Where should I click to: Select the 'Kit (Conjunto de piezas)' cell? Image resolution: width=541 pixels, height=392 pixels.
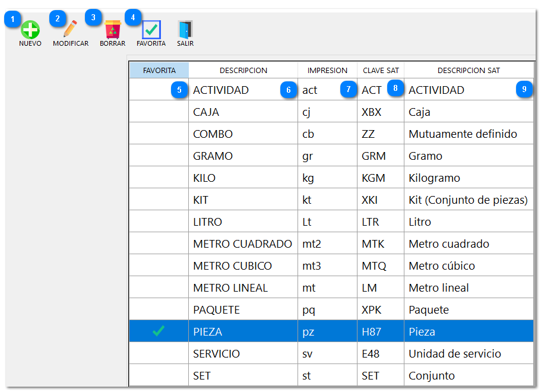pos(468,200)
